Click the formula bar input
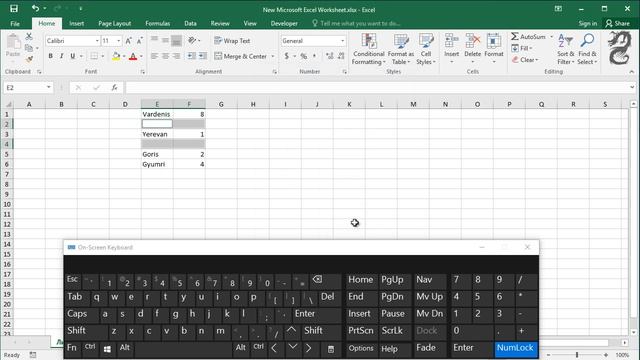The width and height of the screenshot is (640, 360). 376,87
